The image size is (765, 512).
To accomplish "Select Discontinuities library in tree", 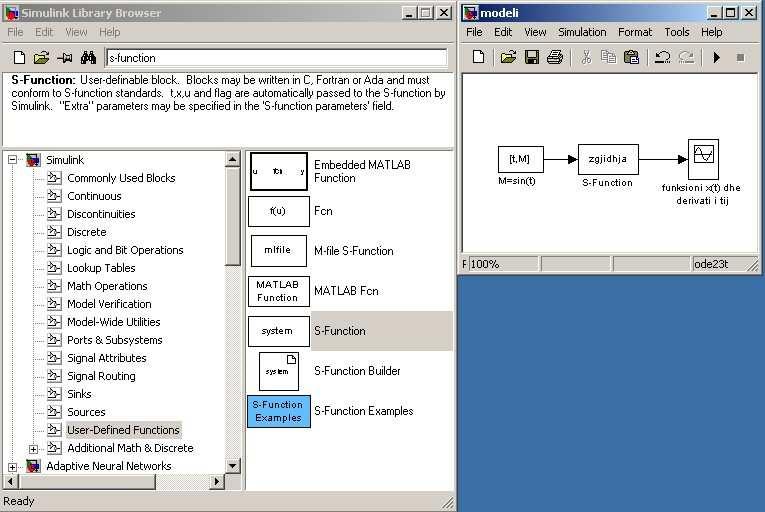I will tap(101, 214).
